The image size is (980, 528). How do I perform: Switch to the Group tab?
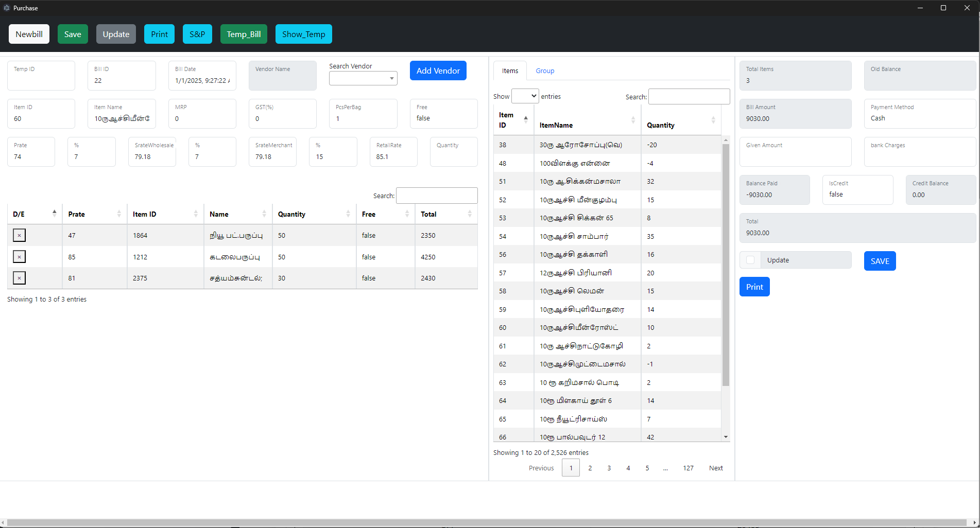point(544,71)
